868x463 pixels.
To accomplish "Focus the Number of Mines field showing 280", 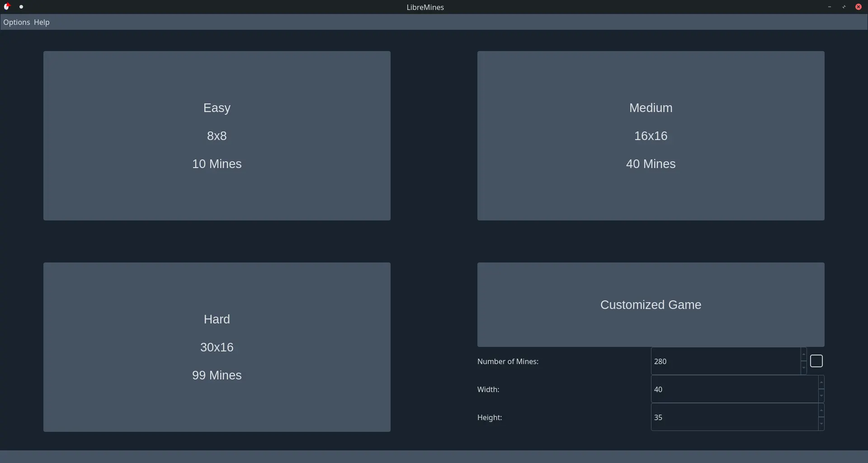I will point(726,361).
